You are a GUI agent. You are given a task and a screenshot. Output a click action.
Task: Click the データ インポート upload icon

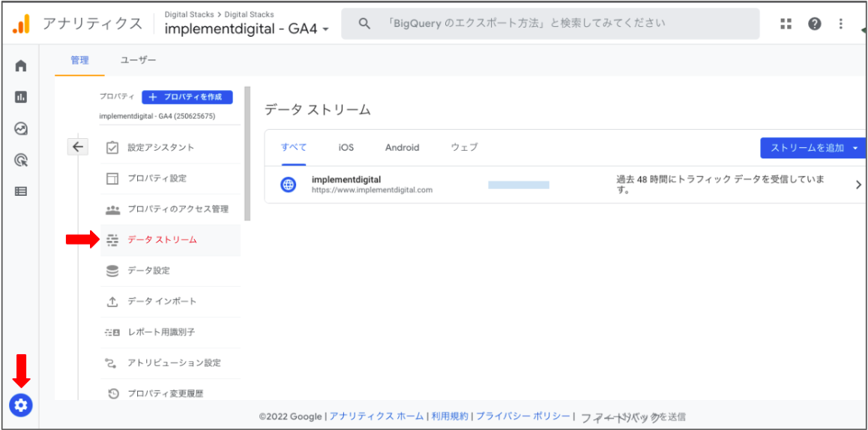[x=112, y=302]
